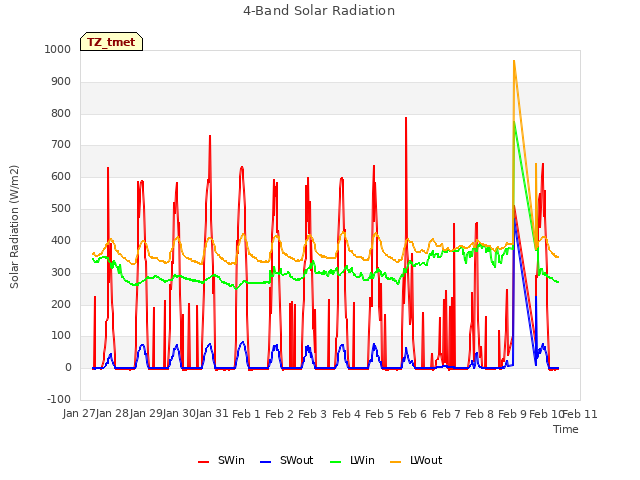Viewport: 640px width, 480px height.
Task: Click the Solar Radiation (W/m2) axis title
Action: [14, 227]
